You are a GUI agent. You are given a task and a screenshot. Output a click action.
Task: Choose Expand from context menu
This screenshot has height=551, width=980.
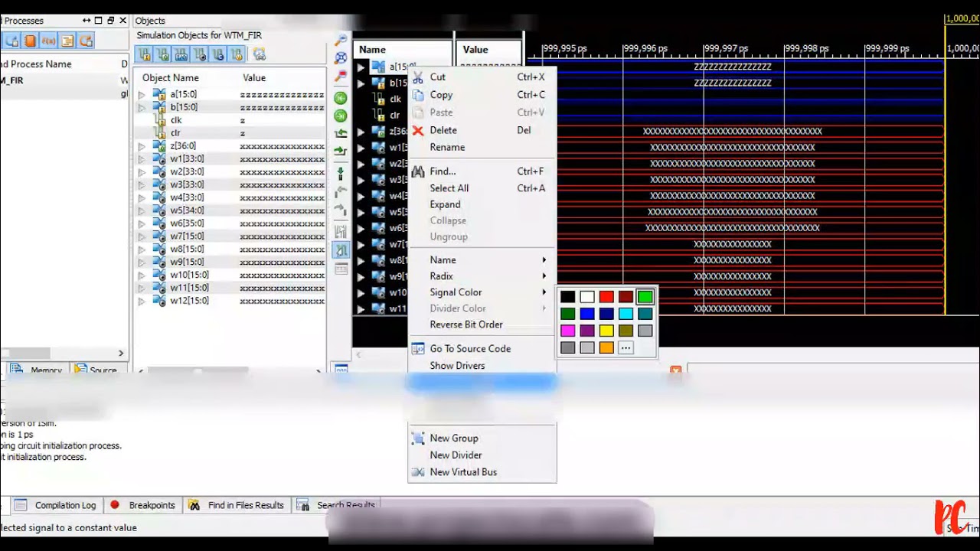tap(482, 204)
